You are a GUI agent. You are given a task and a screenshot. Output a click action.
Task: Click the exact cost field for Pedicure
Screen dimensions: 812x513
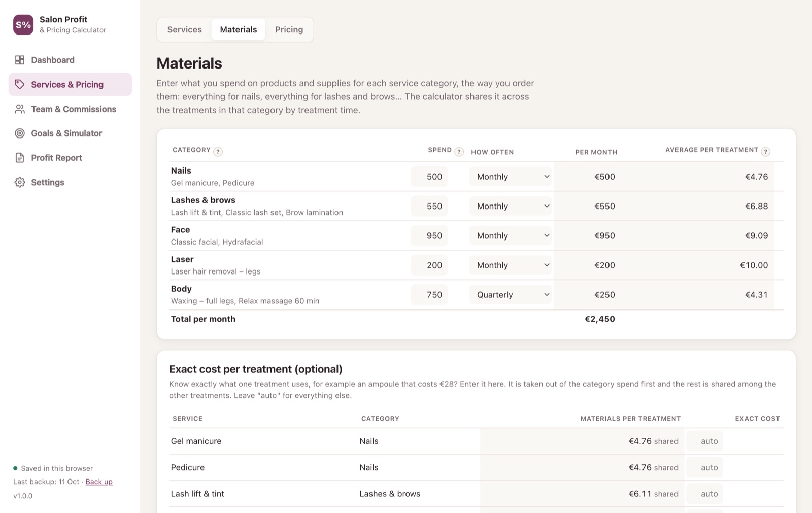[x=705, y=467]
